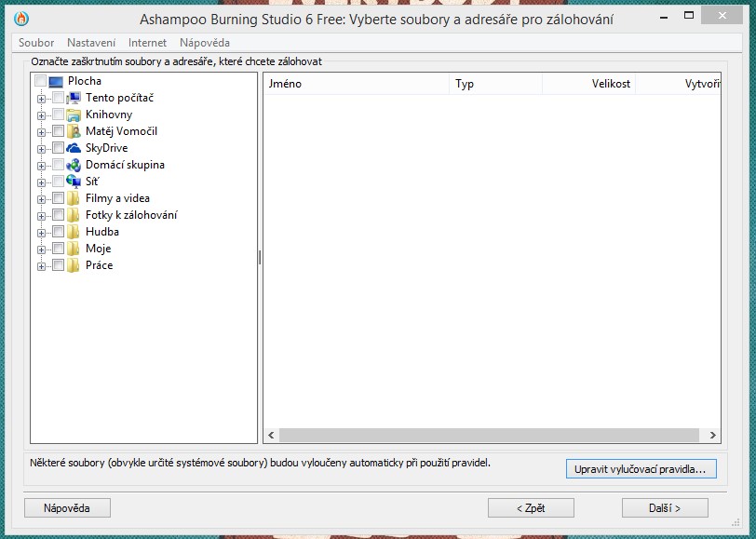Click the horizontal scrollbar thumb in file list
756x539 pixels.
tap(489, 435)
